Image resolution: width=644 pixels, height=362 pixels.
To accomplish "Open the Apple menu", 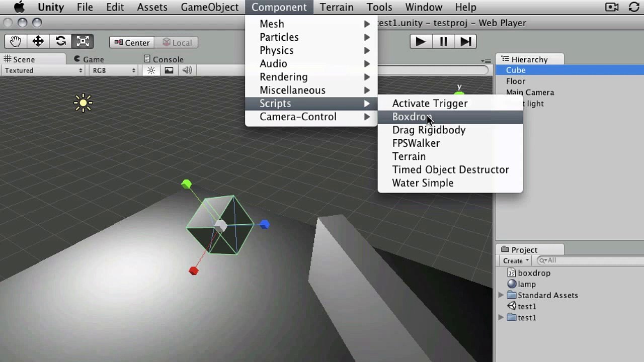I will tap(19, 7).
